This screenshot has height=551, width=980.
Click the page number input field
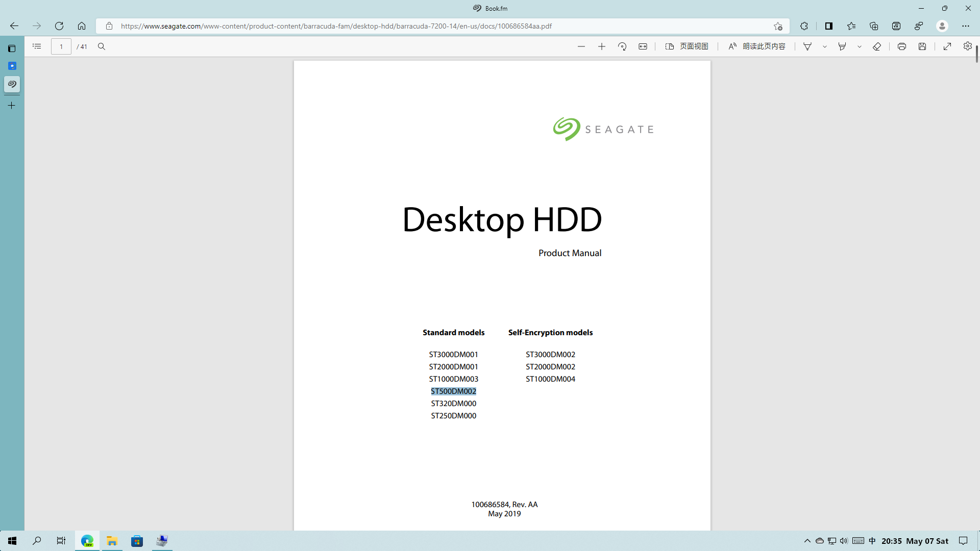61,46
